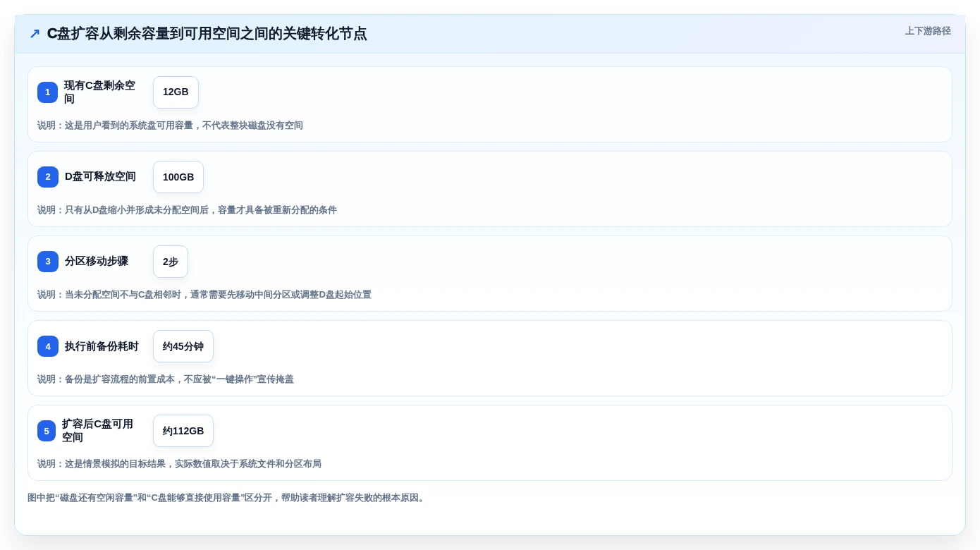Click the 分区移动步骤 label
The width and height of the screenshot is (980, 550).
point(97,262)
